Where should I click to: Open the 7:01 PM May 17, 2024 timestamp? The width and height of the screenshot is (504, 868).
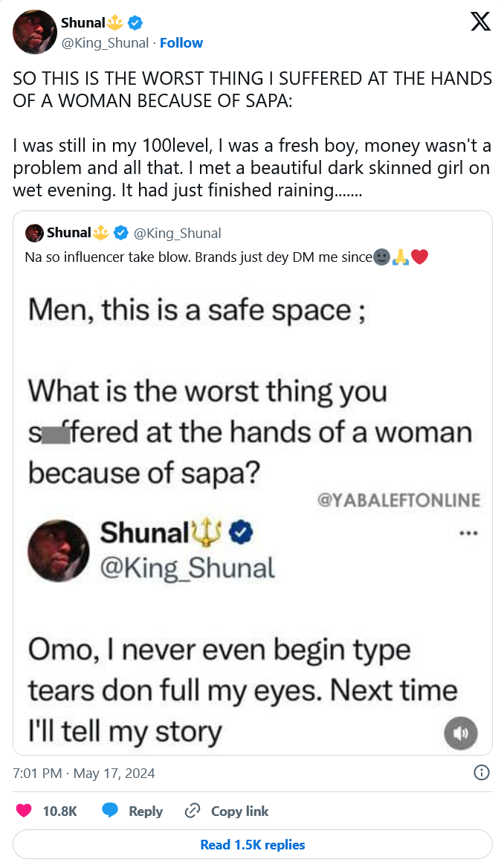(84, 773)
